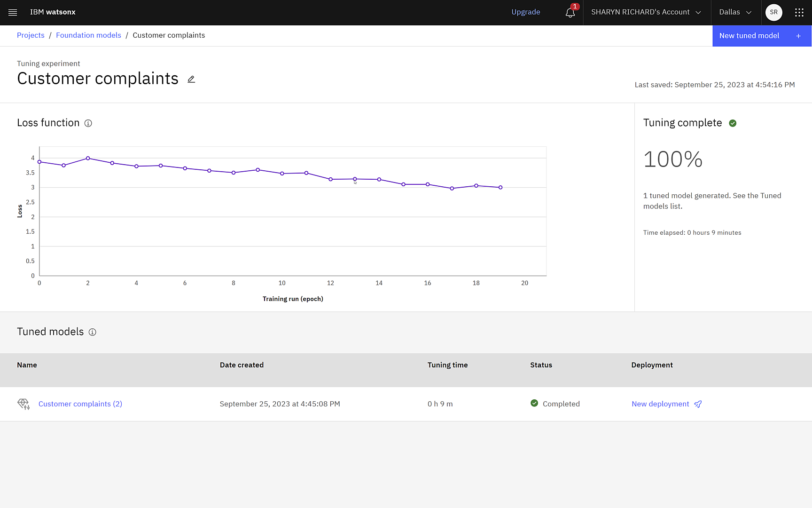Click the New tuned model button
812x508 pixels.
pyautogui.click(x=749, y=36)
